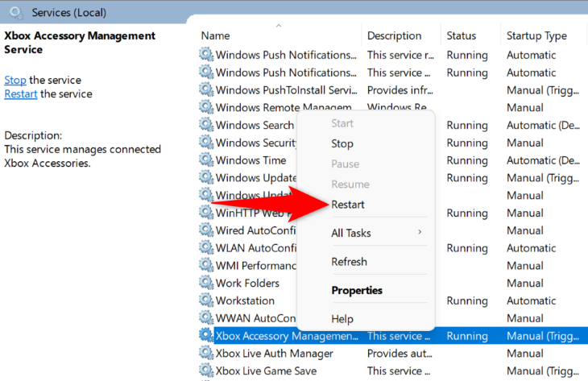Select the Wired AutoConfig service

tap(256, 230)
